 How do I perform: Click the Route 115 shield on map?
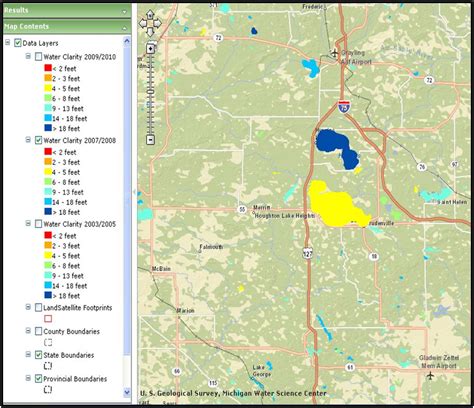click(213, 383)
